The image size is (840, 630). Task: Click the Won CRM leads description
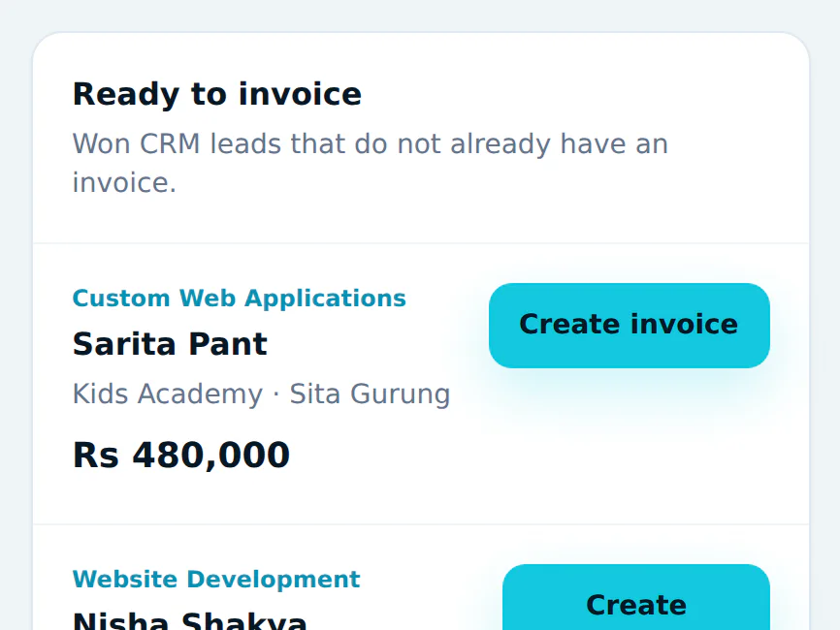(371, 163)
